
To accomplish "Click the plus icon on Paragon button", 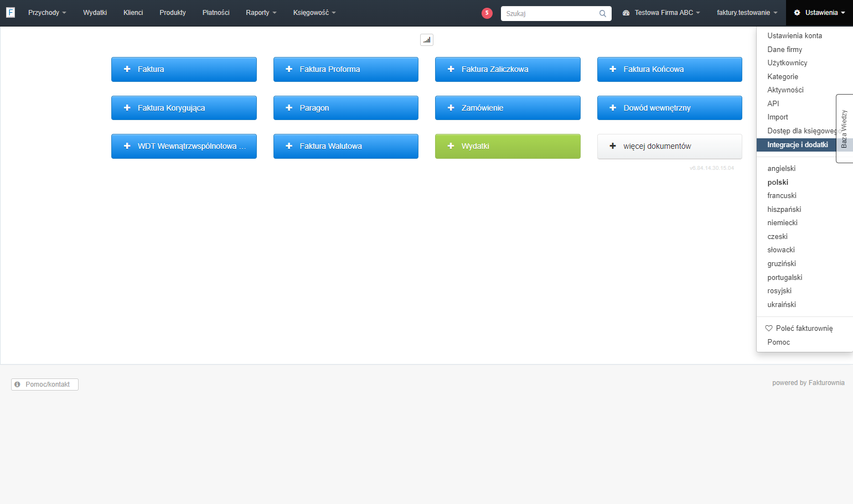I will pos(289,108).
